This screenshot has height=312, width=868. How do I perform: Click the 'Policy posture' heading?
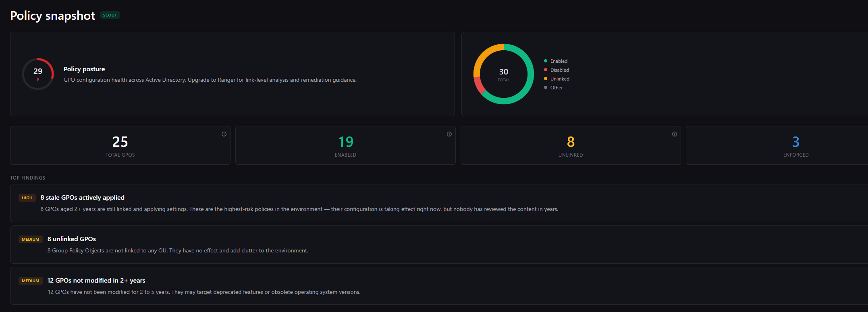point(84,69)
